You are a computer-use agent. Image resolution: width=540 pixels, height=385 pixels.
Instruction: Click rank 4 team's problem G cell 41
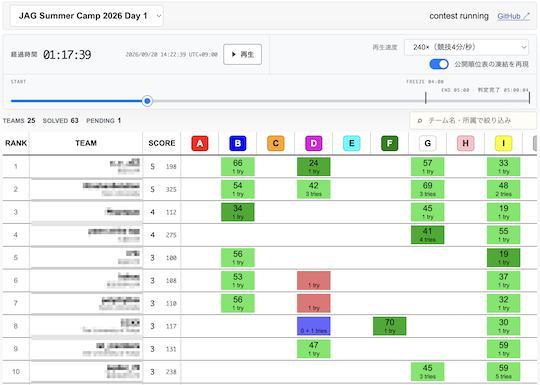coord(427,235)
